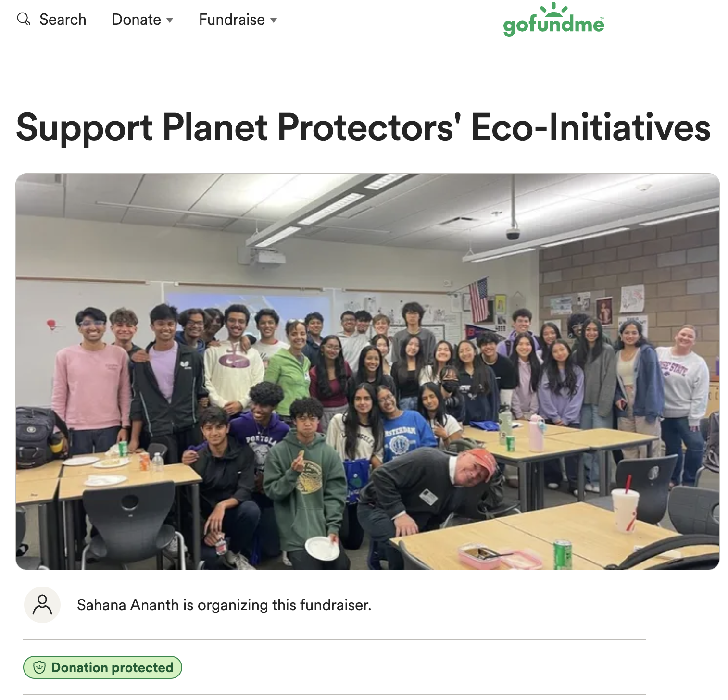Image resolution: width=728 pixels, height=700 pixels.
Task: Click the magnifying glass search icon
Action: click(24, 19)
